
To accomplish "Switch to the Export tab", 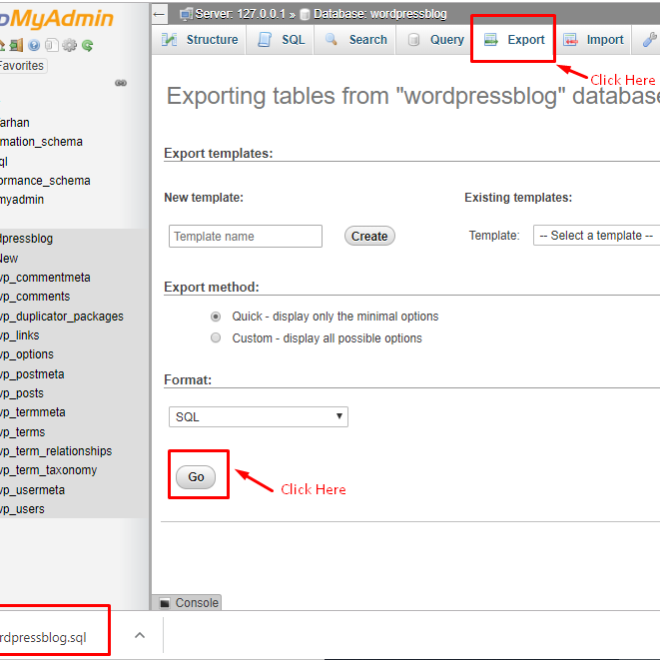I will (x=513, y=40).
